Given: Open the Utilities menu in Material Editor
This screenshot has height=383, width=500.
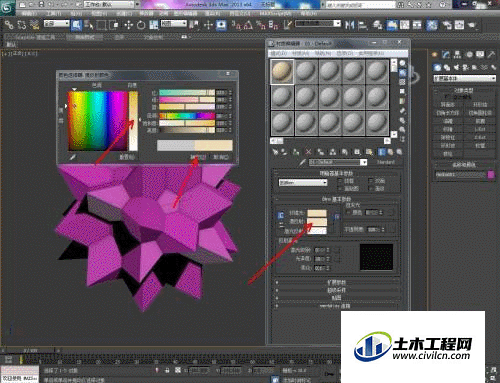Looking at the screenshot, I should 371,53.
